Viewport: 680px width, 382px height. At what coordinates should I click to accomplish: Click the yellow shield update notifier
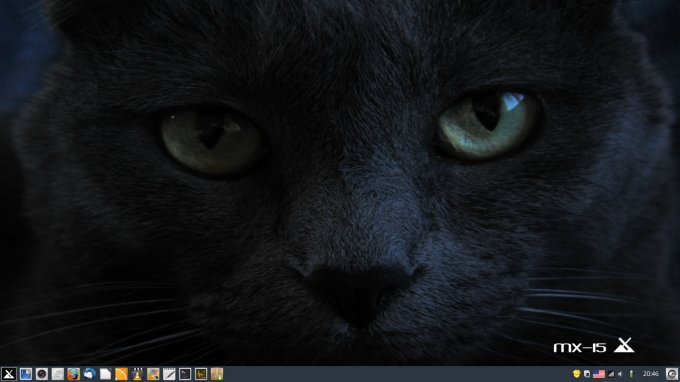click(x=576, y=374)
